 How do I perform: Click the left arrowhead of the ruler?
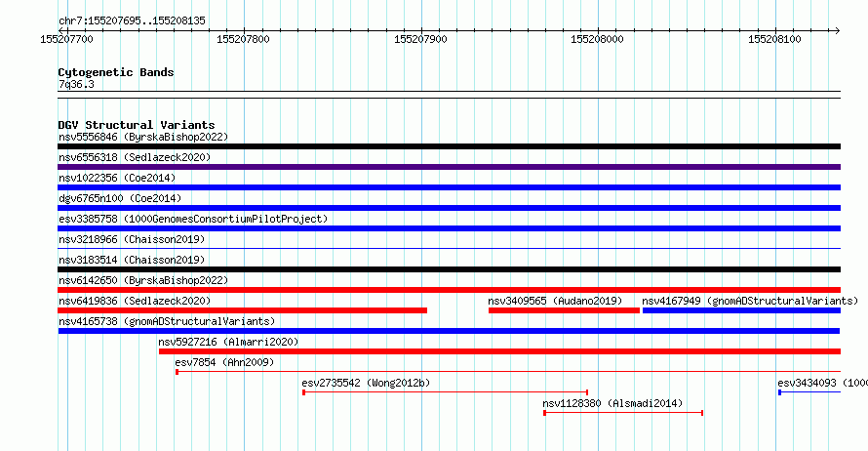pos(61,30)
